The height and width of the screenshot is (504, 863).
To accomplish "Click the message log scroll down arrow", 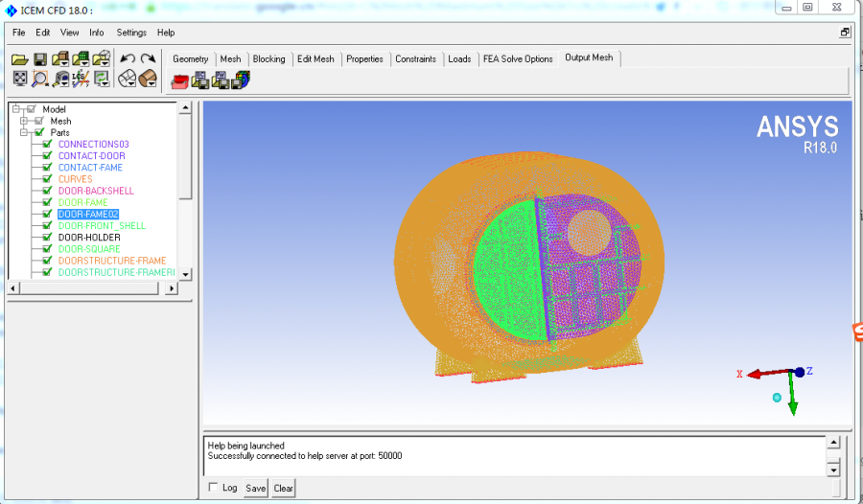I will 833,470.
